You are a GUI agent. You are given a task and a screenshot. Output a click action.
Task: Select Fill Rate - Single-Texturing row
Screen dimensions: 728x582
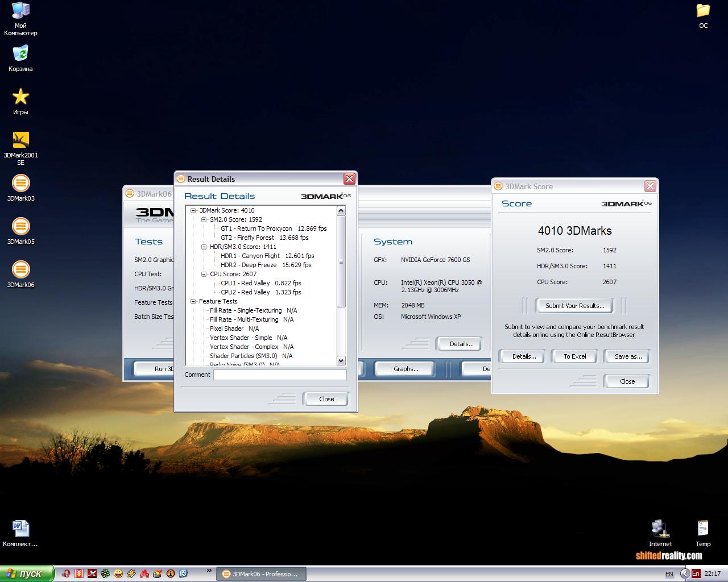pyautogui.click(x=254, y=310)
